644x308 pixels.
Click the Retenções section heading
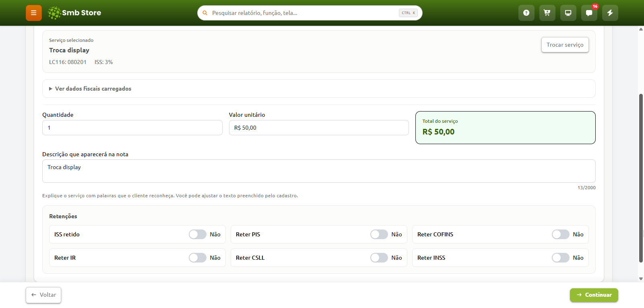[63, 216]
